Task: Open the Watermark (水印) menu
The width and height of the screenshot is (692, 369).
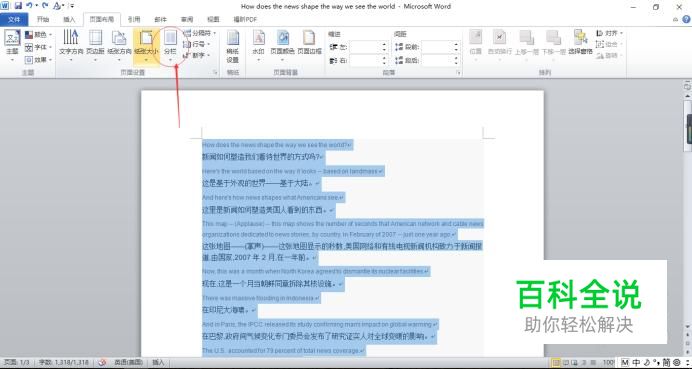Action: tap(259, 46)
